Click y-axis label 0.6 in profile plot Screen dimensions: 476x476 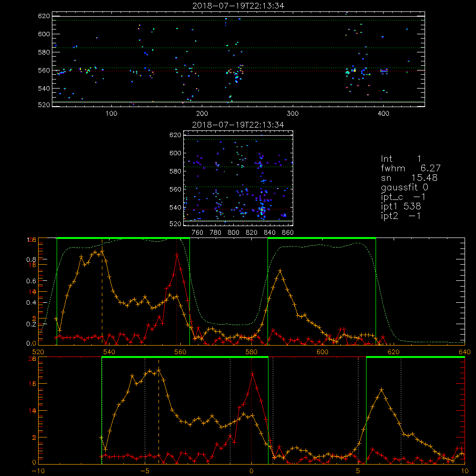pyautogui.click(x=31, y=281)
